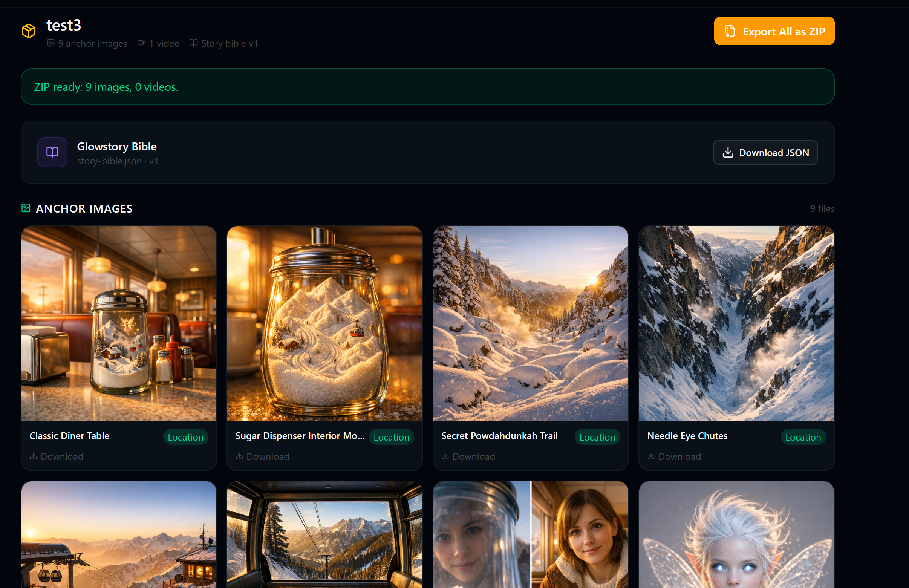Open the brunette woman portrait thumbnail
Viewport: 909px width, 588px height.
point(530,534)
